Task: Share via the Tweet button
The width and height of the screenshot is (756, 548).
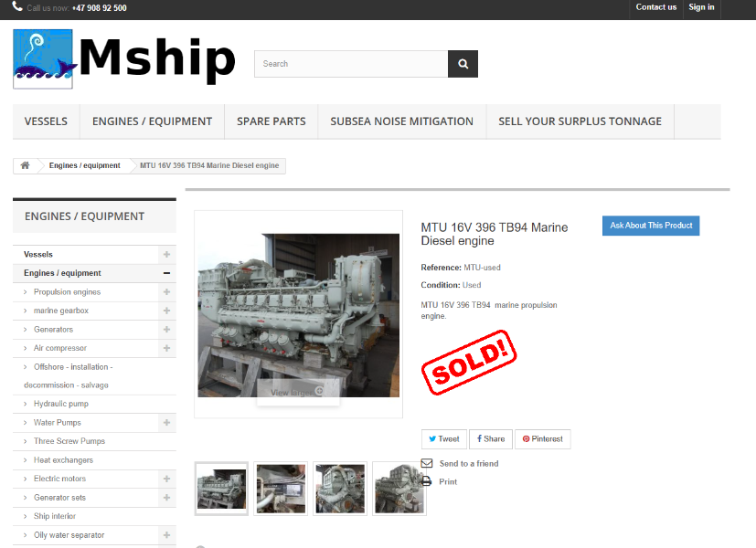Action: click(444, 439)
